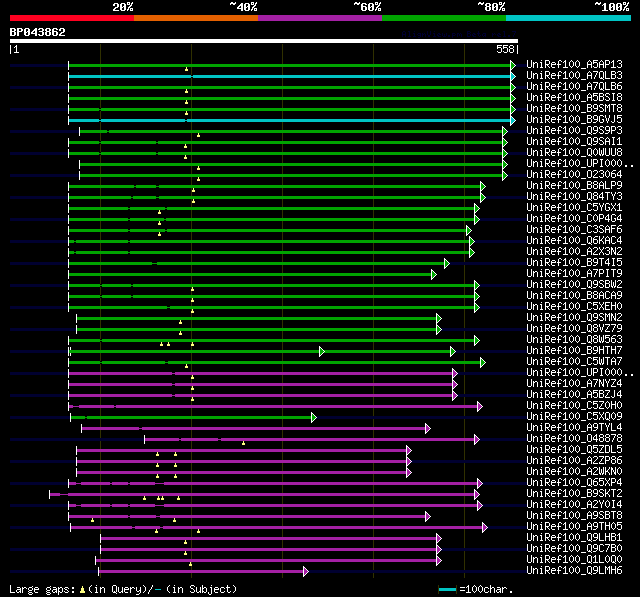Screen dimensions: 640x597
Task: Open the UniRef100_C5WTA7 label
Action: pyautogui.click(x=574, y=362)
